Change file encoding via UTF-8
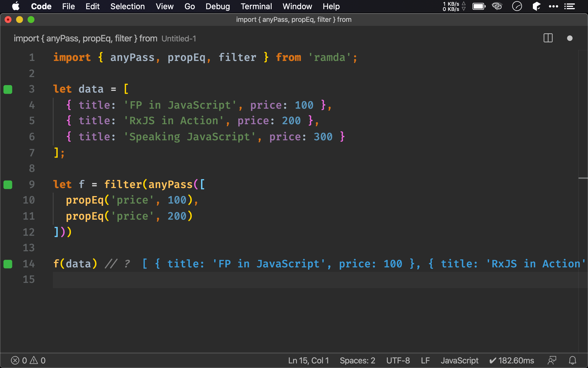Screen dimensions: 588x368 398,361
